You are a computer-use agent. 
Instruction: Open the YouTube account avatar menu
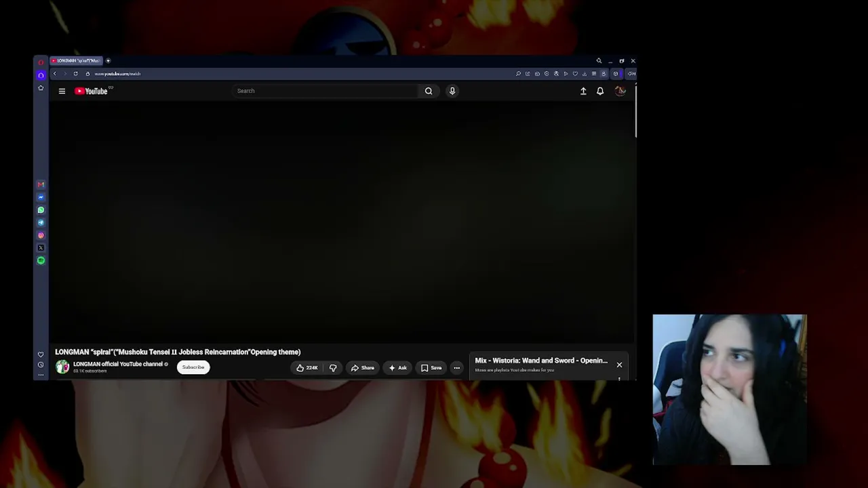(x=620, y=91)
